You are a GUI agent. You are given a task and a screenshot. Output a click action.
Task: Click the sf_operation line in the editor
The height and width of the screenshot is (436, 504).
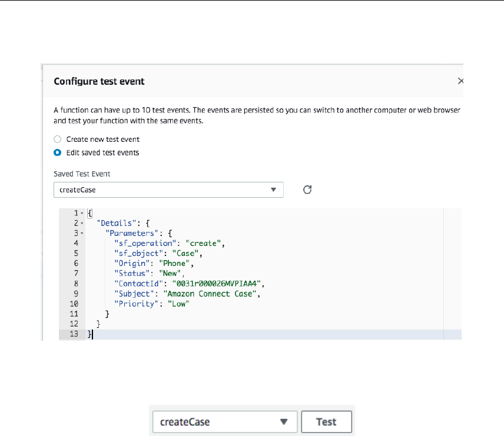pyautogui.click(x=170, y=243)
